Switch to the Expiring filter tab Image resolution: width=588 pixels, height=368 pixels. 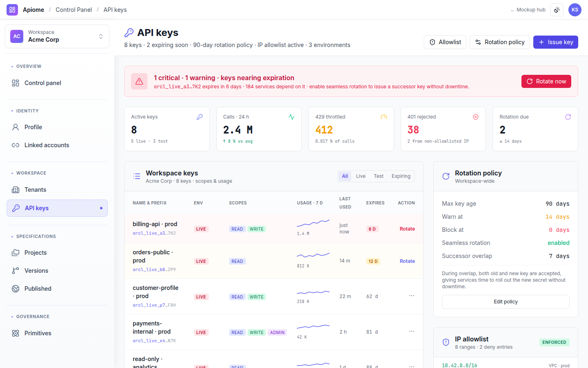click(401, 176)
